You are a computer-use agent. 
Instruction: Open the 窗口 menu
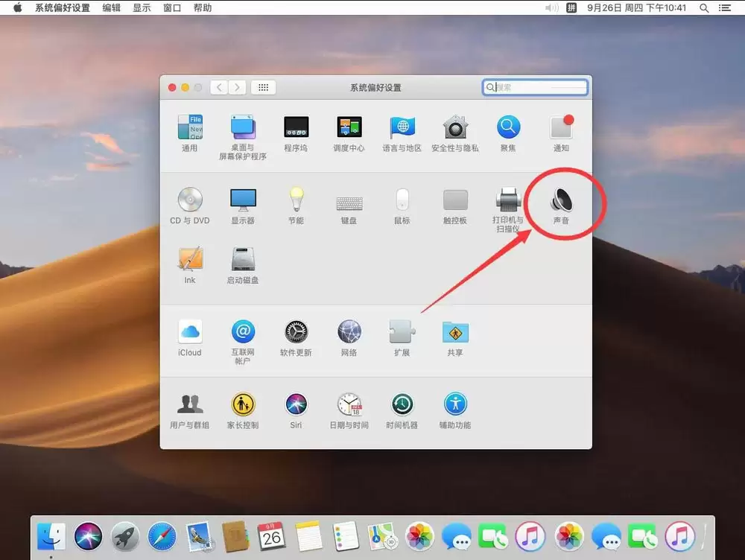172,7
